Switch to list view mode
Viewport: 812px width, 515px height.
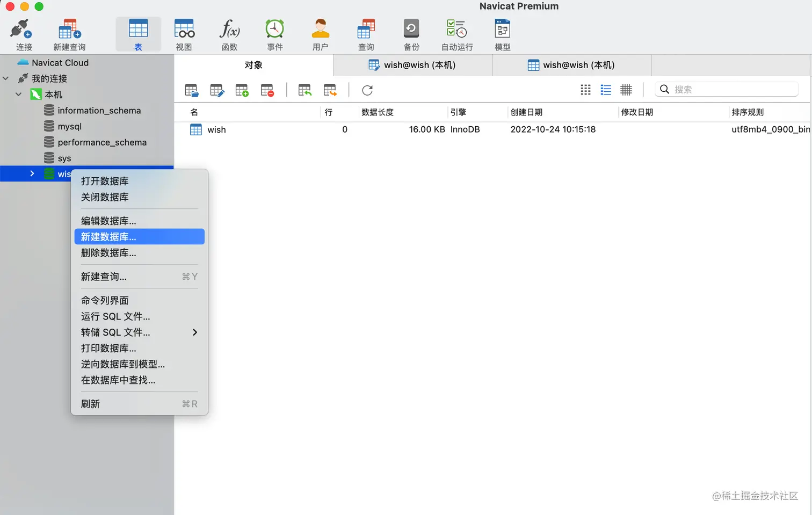coord(606,90)
